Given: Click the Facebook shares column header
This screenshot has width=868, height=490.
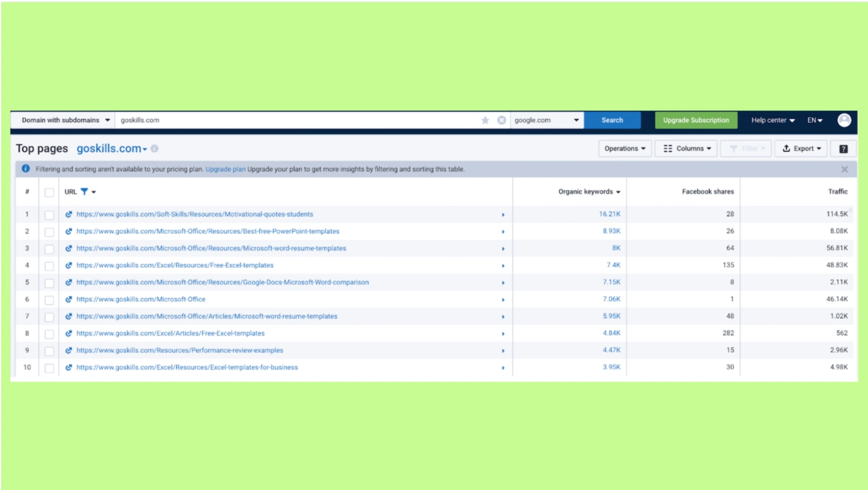Looking at the screenshot, I should coord(708,192).
